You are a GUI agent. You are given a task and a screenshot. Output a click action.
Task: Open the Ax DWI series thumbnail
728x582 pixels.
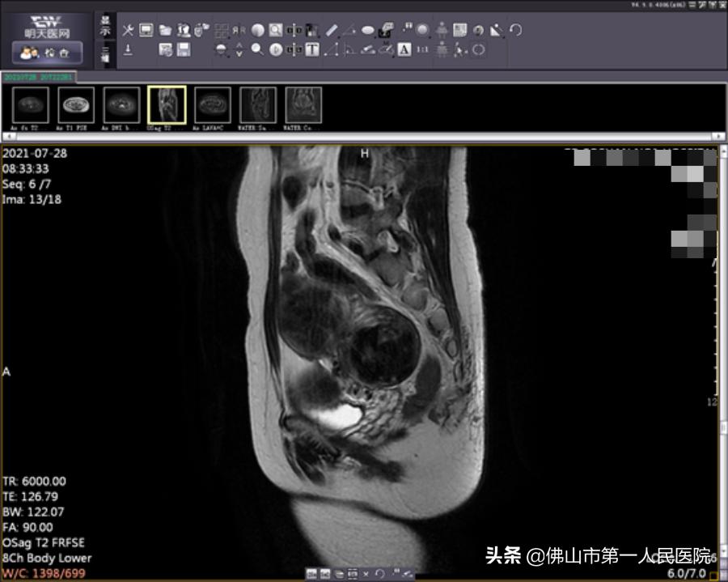click(121, 105)
